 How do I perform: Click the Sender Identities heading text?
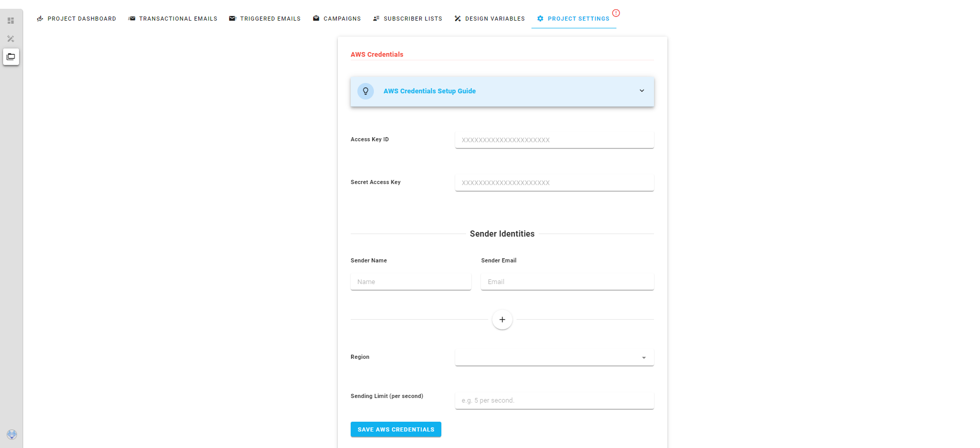502,234
